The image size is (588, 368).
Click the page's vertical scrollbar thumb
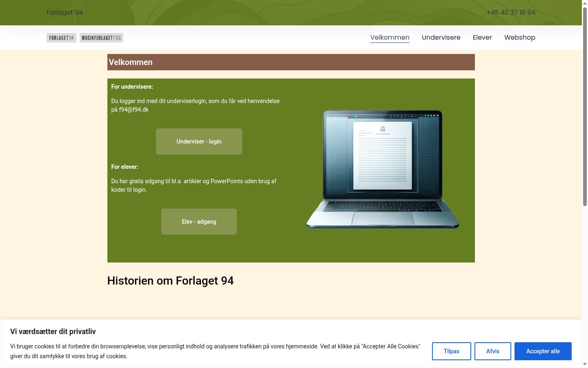[x=585, y=106]
